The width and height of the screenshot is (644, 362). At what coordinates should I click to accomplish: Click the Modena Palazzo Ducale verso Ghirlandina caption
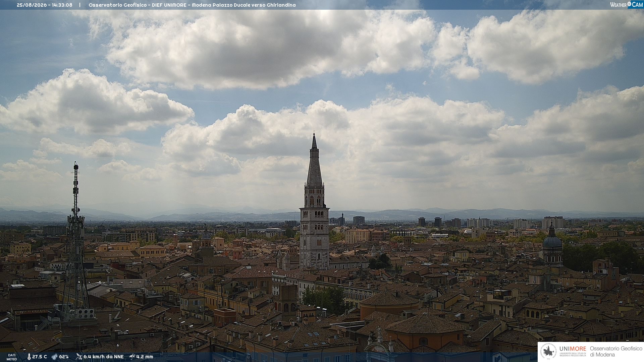point(244,5)
